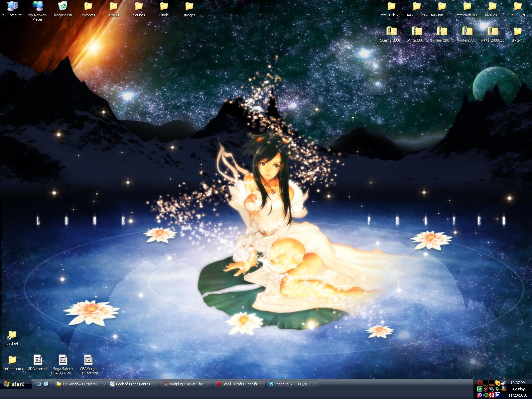The width and height of the screenshot is (532, 399).
Task: Open the Recycle Bin
Action: (x=63, y=9)
